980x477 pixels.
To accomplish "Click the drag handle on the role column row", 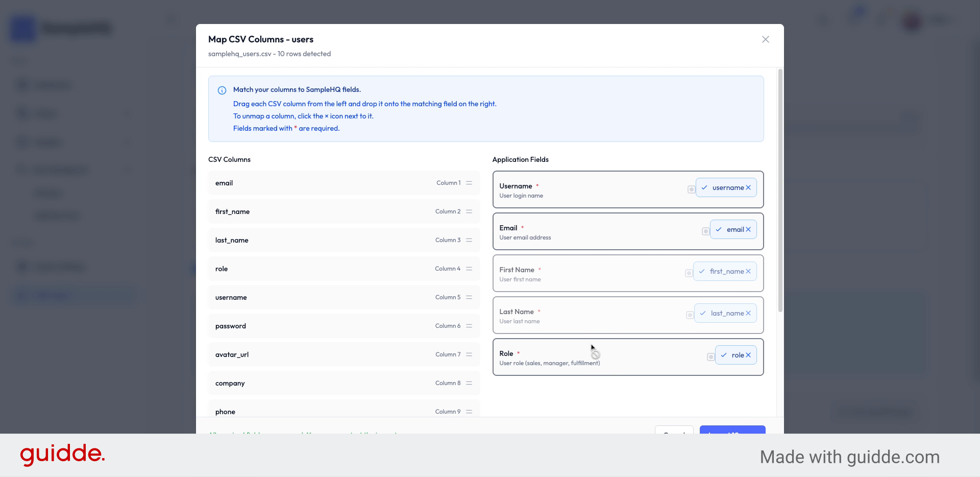I will [469, 269].
